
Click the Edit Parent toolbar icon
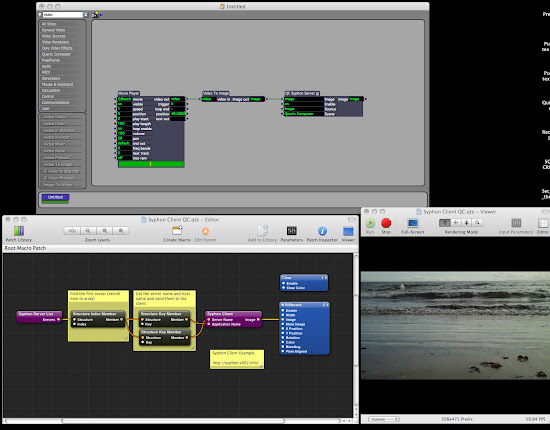[x=206, y=231]
